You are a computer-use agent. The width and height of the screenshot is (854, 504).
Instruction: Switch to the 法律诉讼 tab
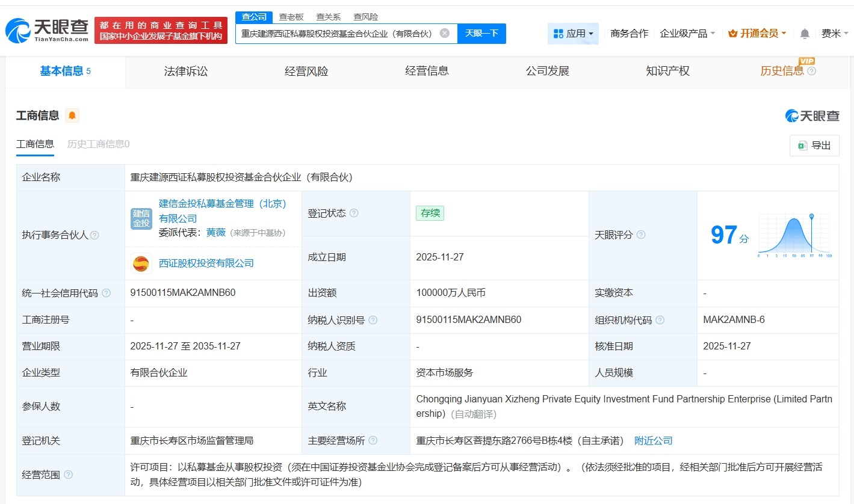(x=185, y=71)
